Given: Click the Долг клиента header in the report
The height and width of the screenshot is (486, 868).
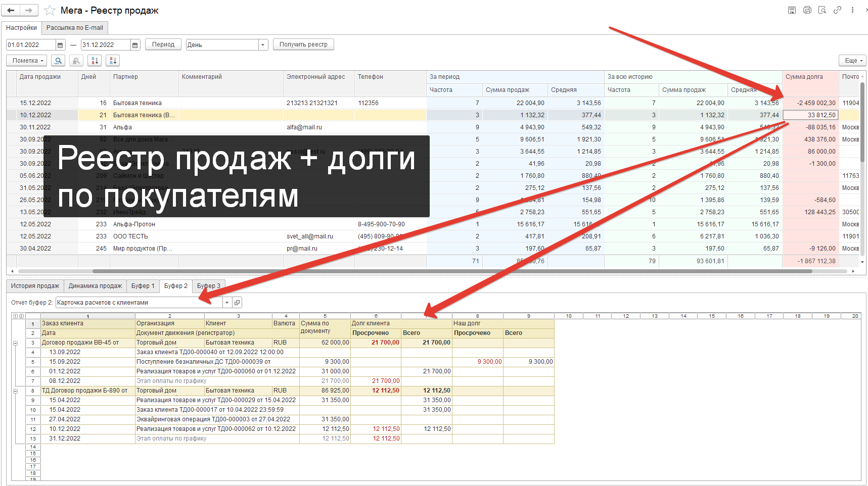Looking at the screenshot, I should coord(401,324).
